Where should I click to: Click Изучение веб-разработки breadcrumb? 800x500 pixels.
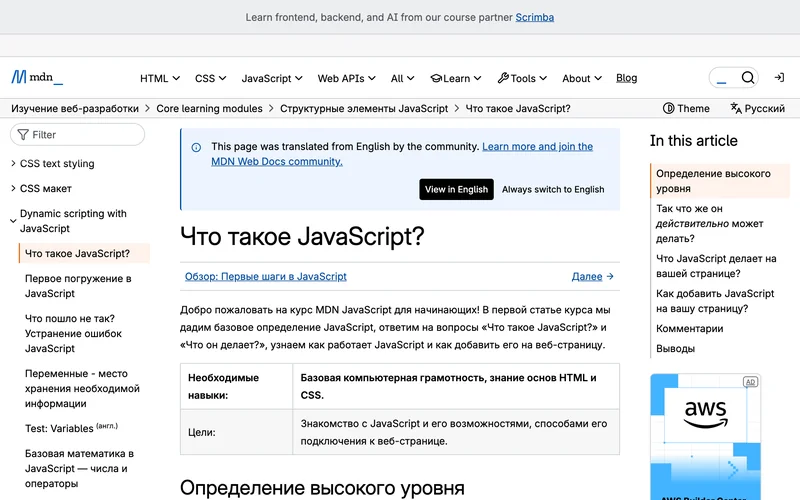coord(75,109)
